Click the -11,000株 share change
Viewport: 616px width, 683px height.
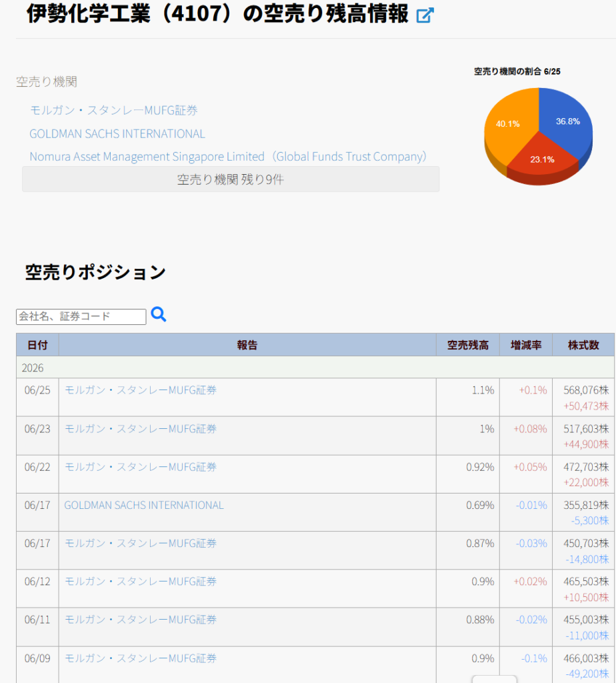[587, 636]
